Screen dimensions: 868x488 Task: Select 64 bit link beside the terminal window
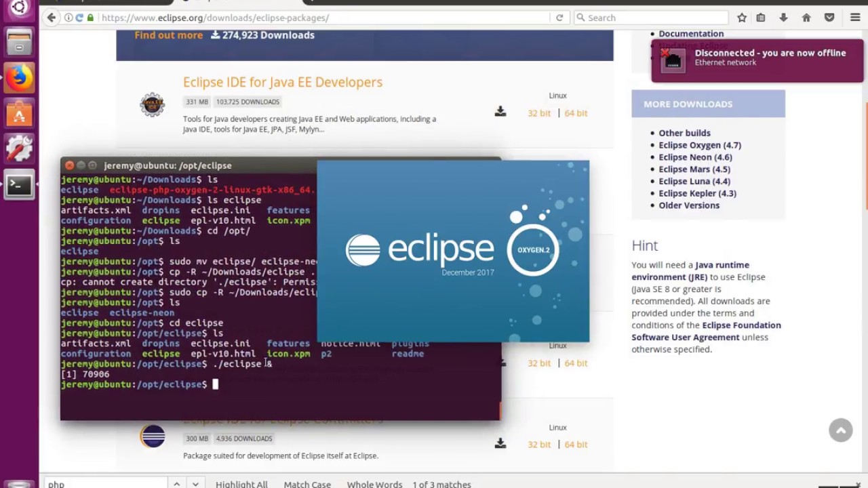coord(576,363)
